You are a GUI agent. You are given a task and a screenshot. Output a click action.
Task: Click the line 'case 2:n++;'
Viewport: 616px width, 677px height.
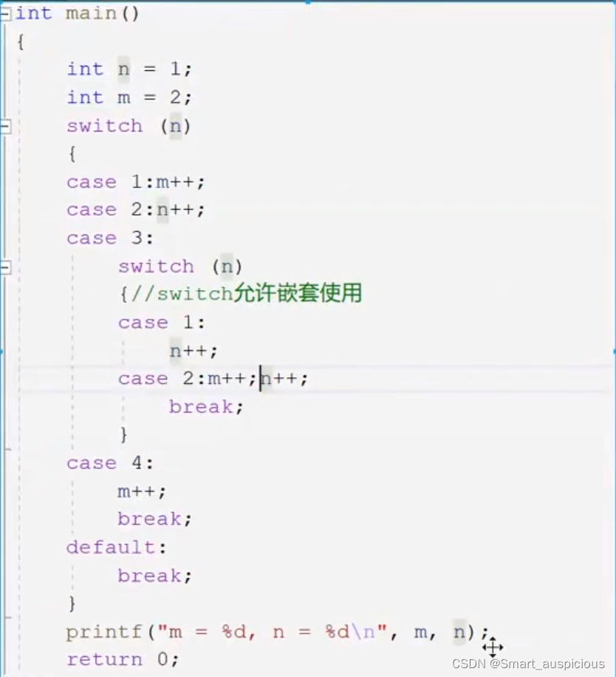click(x=135, y=210)
